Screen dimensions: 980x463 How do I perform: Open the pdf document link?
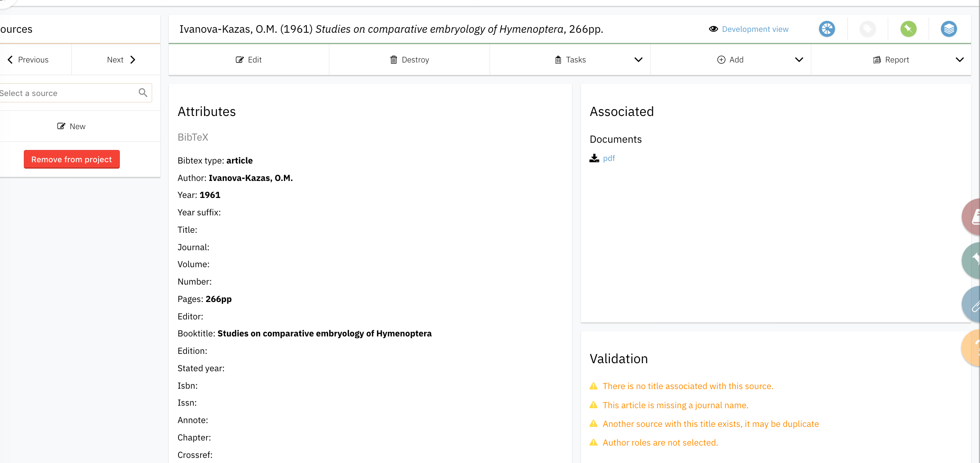[x=609, y=158]
